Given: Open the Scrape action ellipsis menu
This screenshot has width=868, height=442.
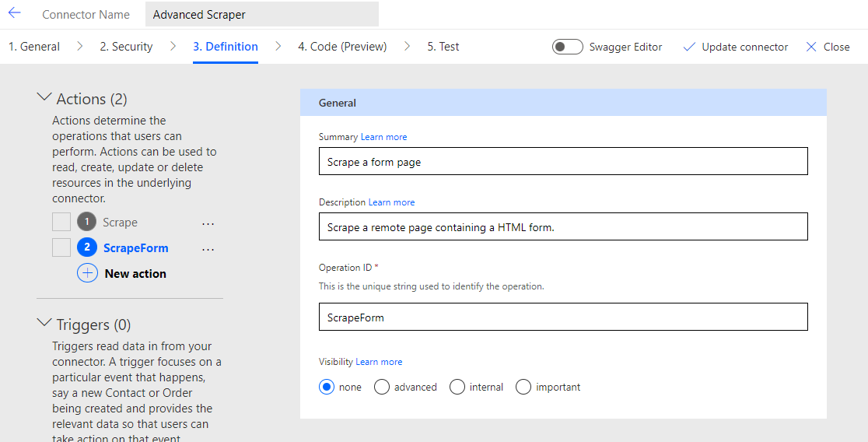Looking at the screenshot, I should pyautogui.click(x=208, y=223).
